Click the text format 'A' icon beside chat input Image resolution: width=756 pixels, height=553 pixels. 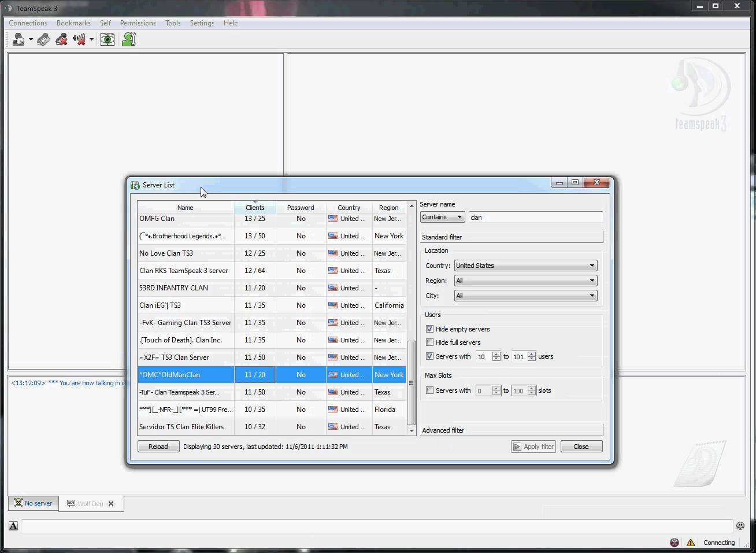[x=13, y=526]
